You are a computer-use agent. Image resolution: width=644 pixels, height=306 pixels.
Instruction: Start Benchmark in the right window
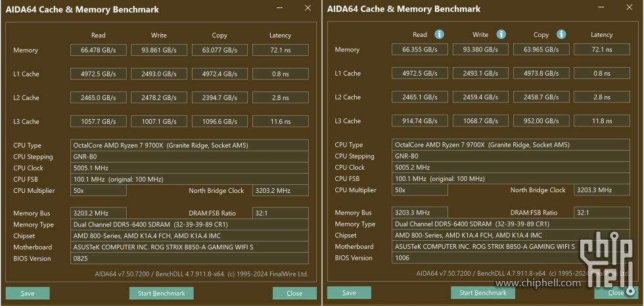tap(483, 293)
